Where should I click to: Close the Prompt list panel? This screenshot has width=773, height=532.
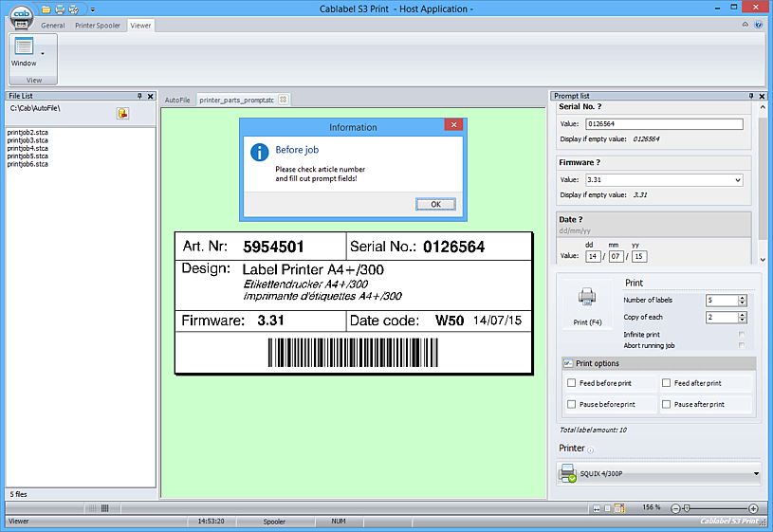pyautogui.click(x=762, y=96)
